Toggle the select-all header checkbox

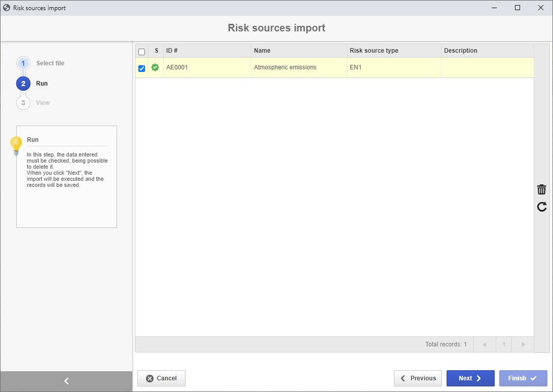[142, 52]
